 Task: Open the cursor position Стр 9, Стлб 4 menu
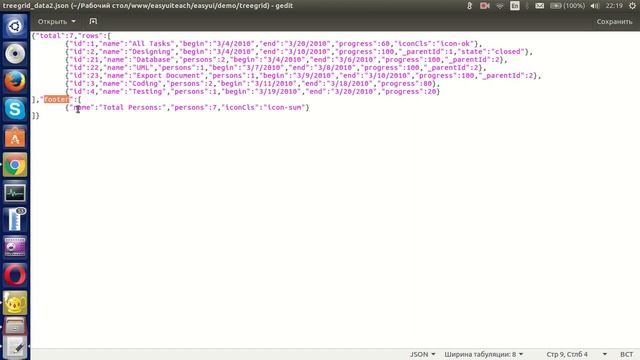coord(576,354)
